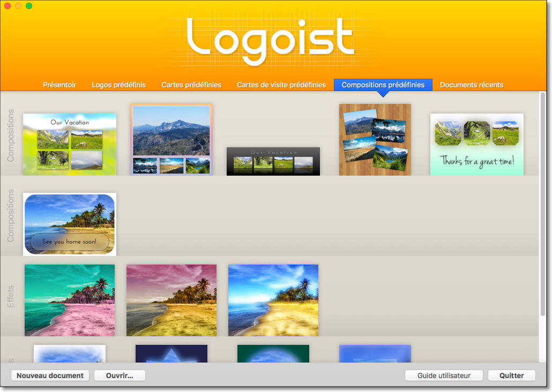Pick the solid blue thumbnail in bottom row
The height and width of the screenshot is (392, 552).
(375, 353)
